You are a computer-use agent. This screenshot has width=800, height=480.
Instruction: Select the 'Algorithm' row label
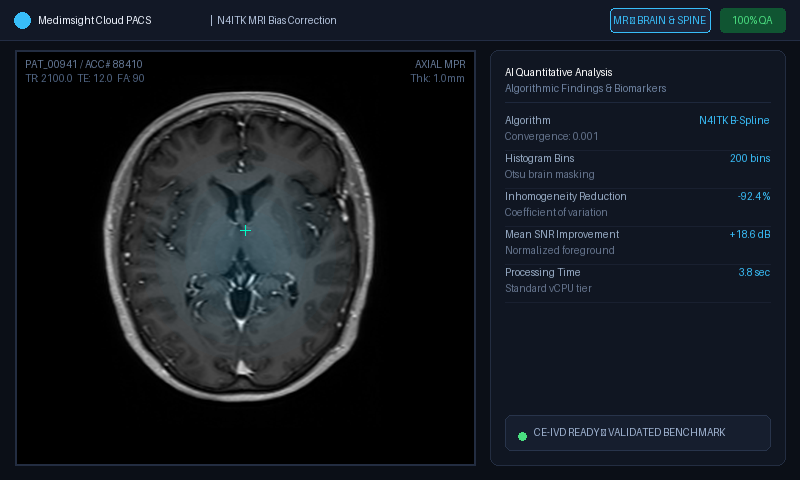(528, 120)
